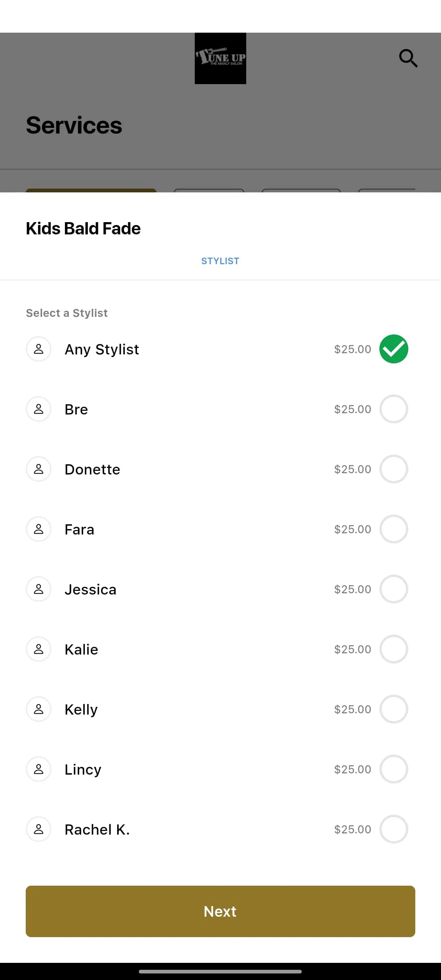The height and width of the screenshot is (980, 441).
Task: Tap Kalie's profile avatar icon
Action: pos(38,649)
